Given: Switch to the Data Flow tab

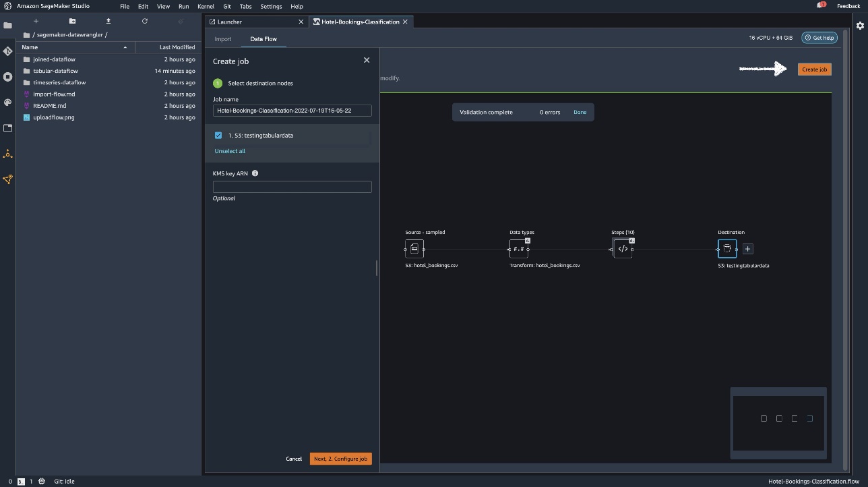Looking at the screenshot, I should 263,39.
